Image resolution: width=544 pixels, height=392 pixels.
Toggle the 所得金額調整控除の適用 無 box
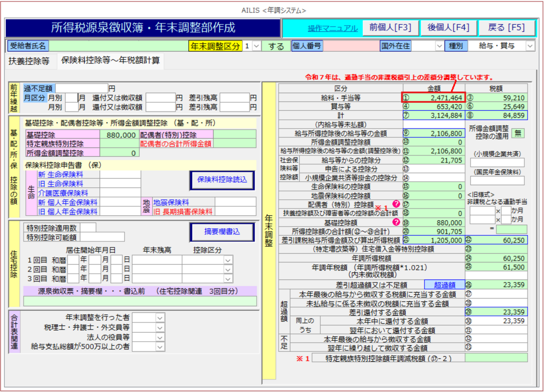pos(518,134)
